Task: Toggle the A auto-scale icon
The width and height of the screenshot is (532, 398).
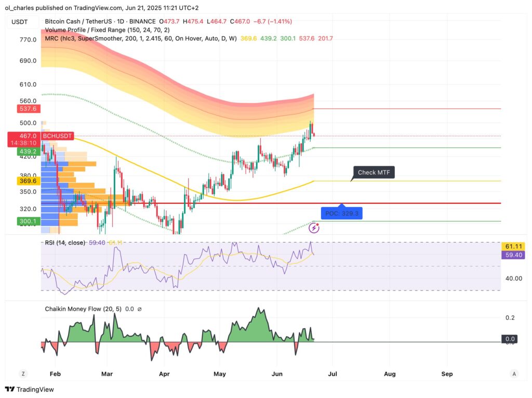Action: pyautogui.click(x=514, y=374)
